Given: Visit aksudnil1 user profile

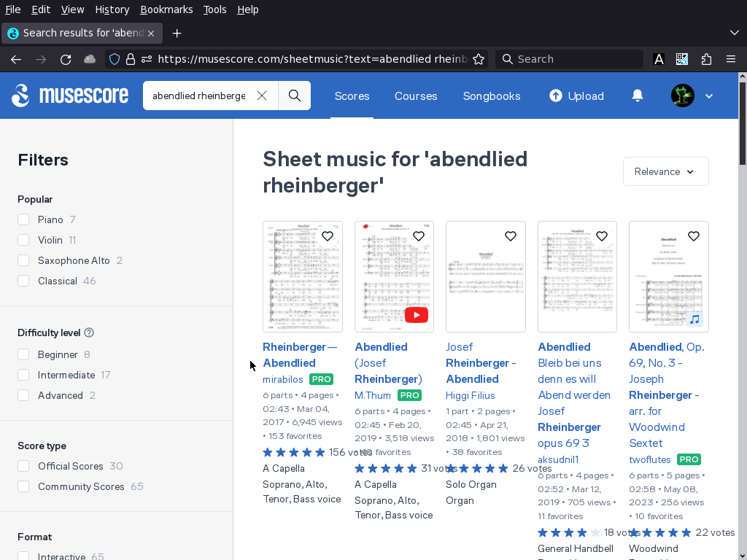Looking at the screenshot, I should [558, 459].
